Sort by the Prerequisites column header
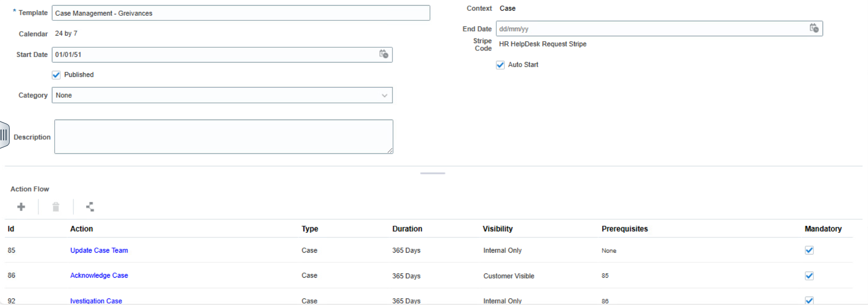This screenshot has height=305, width=868. coord(625,229)
